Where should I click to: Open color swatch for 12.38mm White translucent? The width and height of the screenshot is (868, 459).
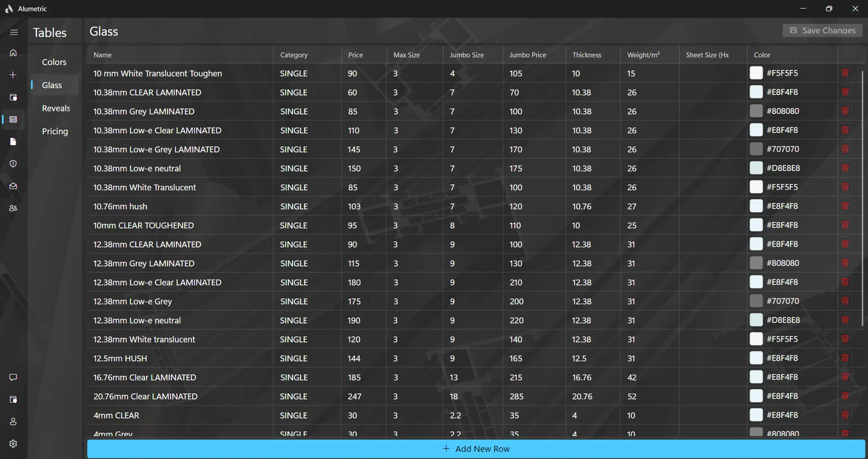[x=756, y=339]
